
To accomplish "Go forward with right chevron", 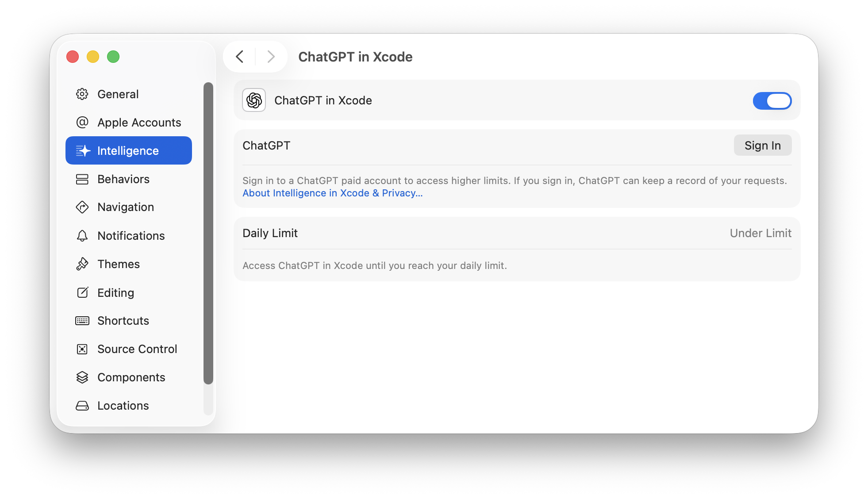I will click(271, 57).
